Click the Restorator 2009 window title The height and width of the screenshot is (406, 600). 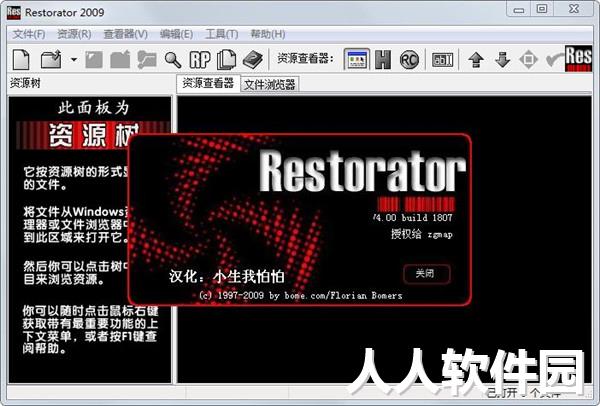(x=65, y=13)
